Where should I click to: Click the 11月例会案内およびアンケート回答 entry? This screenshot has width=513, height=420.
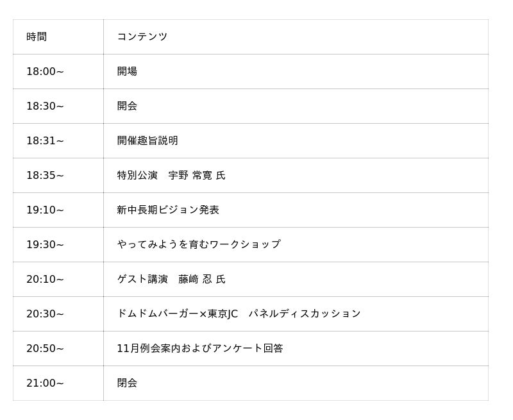click(200, 349)
